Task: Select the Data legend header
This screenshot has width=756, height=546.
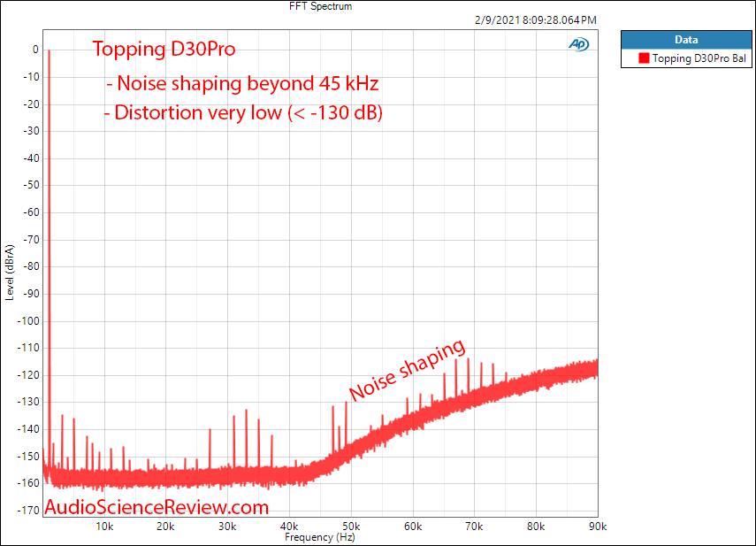Action: point(686,40)
